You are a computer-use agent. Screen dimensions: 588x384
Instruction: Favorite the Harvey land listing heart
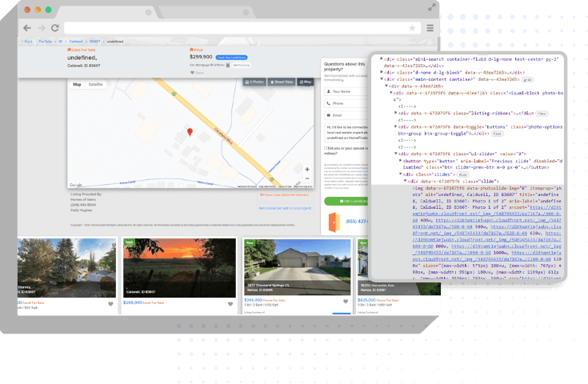tap(110, 304)
